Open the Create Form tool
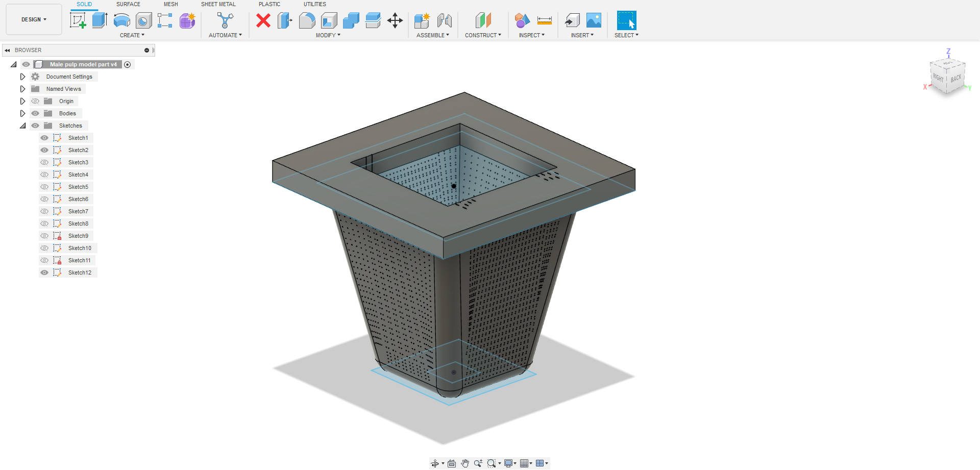The width and height of the screenshot is (980, 470). (x=187, y=20)
